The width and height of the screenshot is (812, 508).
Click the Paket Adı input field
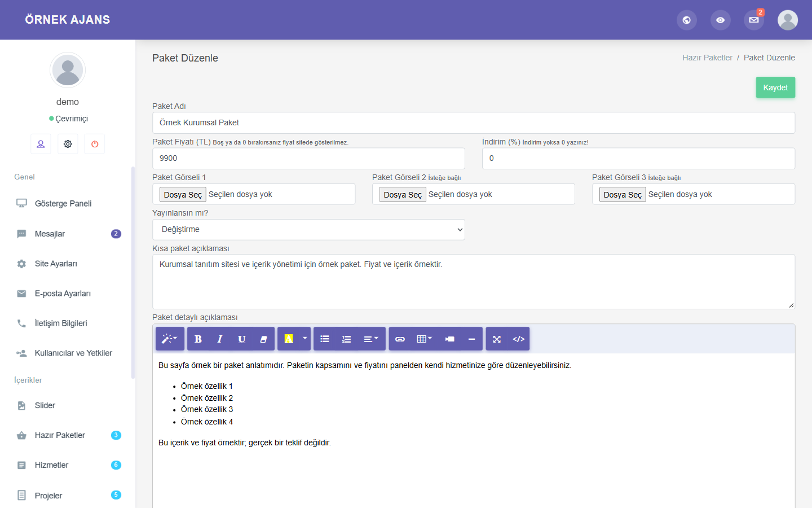474,123
